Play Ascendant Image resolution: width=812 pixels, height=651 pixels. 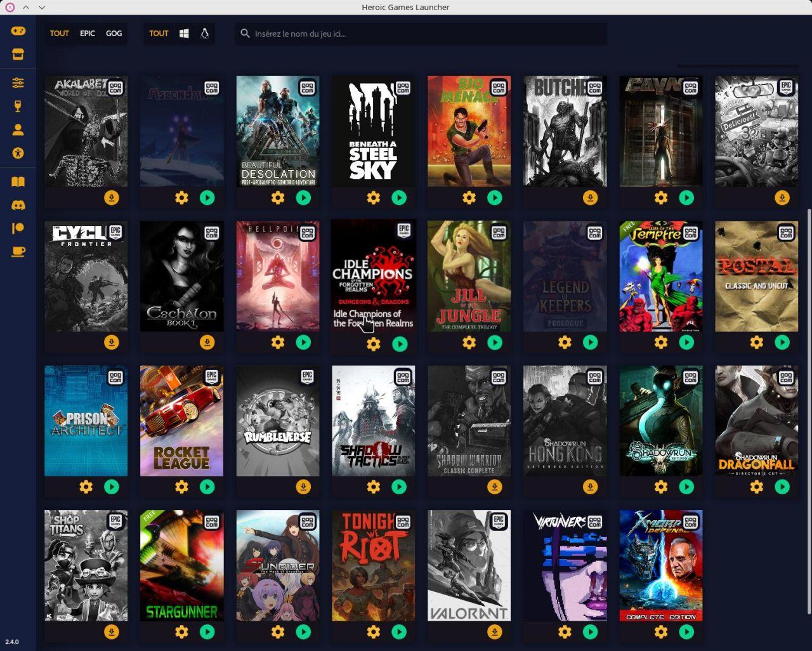207,198
